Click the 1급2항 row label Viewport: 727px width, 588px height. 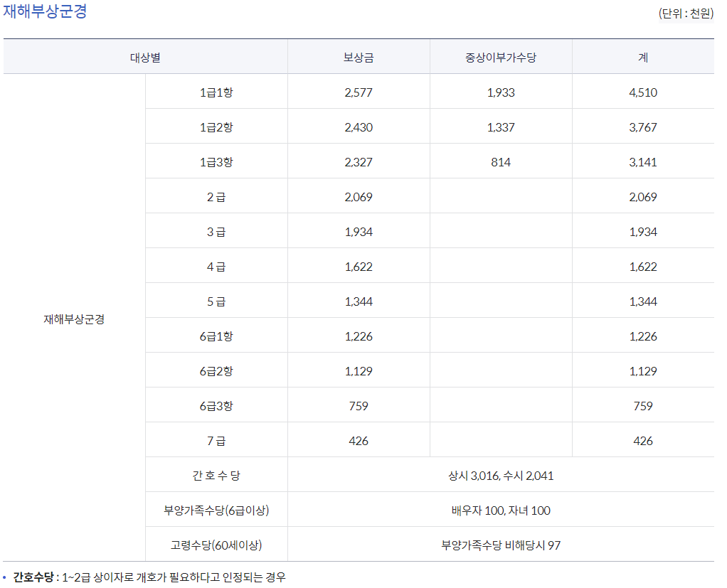(x=216, y=127)
